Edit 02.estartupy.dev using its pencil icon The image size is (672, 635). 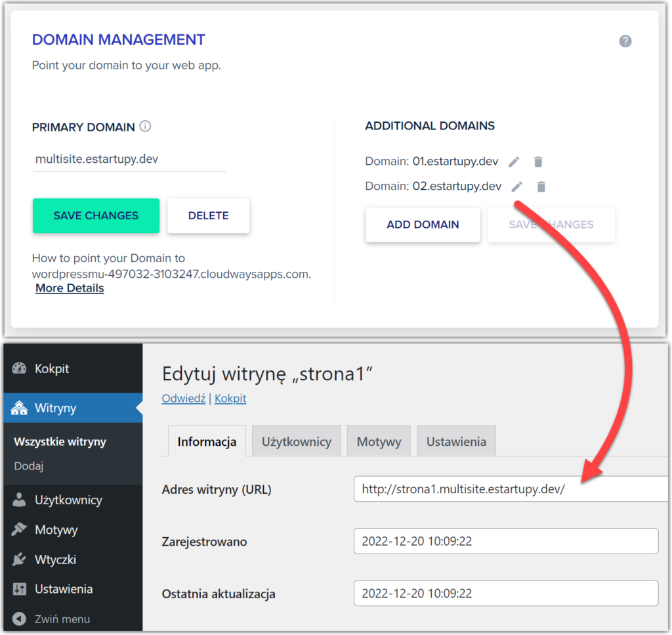(x=516, y=186)
